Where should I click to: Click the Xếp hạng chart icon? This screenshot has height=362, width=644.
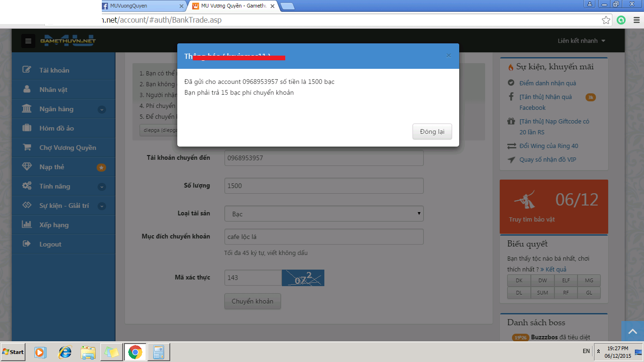[x=27, y=225]
